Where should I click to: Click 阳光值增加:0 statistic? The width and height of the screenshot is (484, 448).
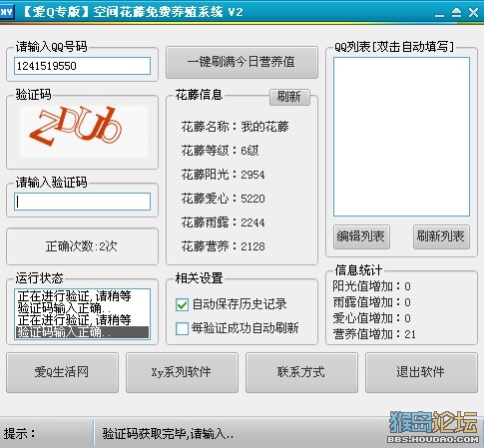371,286
